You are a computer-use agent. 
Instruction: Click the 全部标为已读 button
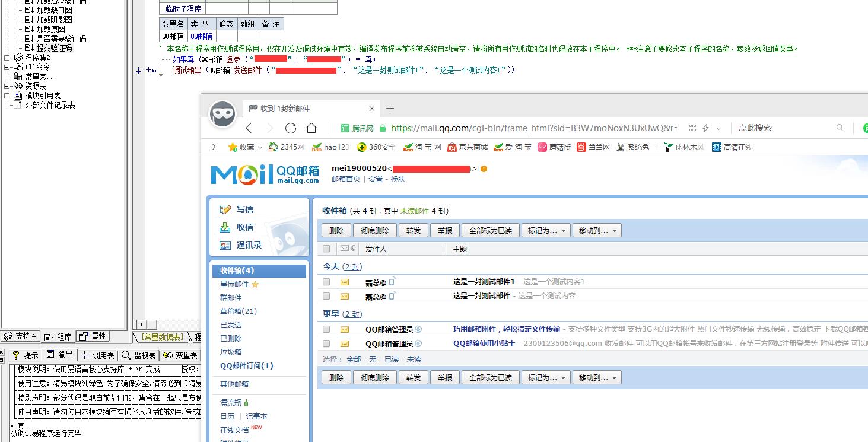point(490,230)
